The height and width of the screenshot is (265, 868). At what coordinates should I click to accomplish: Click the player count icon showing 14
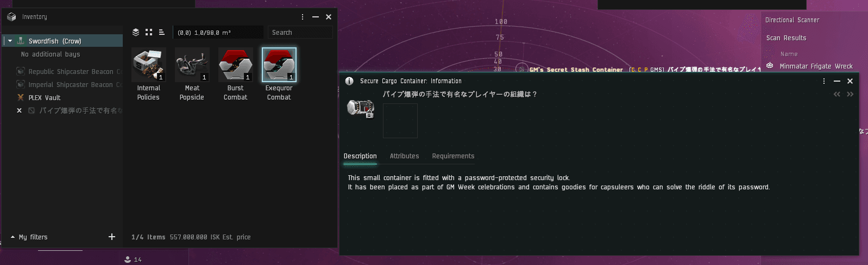(128, 260)
